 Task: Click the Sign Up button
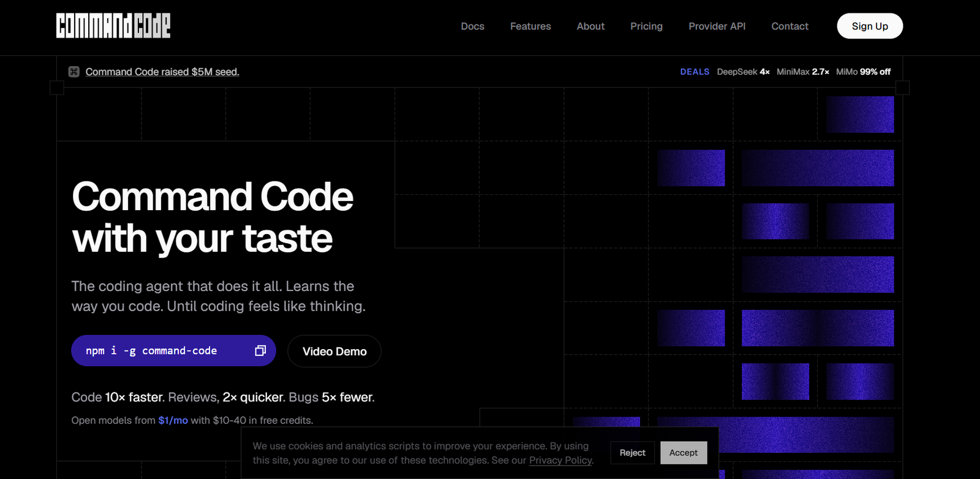coord(870,26)
